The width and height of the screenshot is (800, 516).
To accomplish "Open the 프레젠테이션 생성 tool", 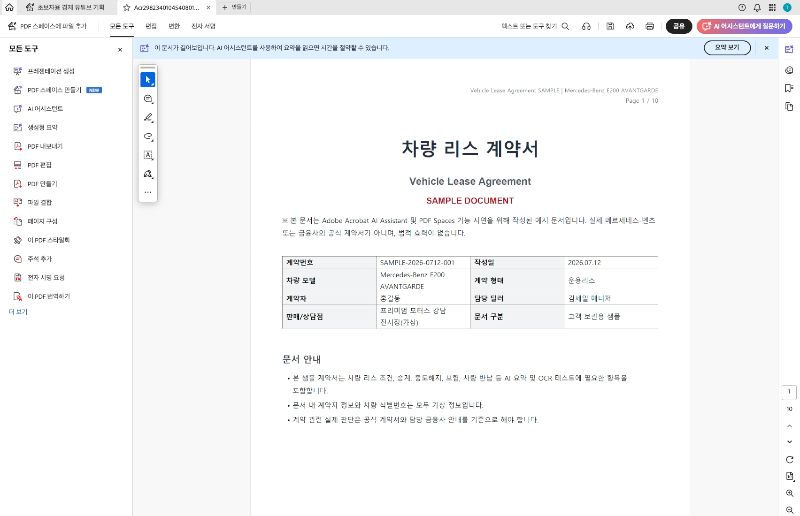I will (44, 71).
